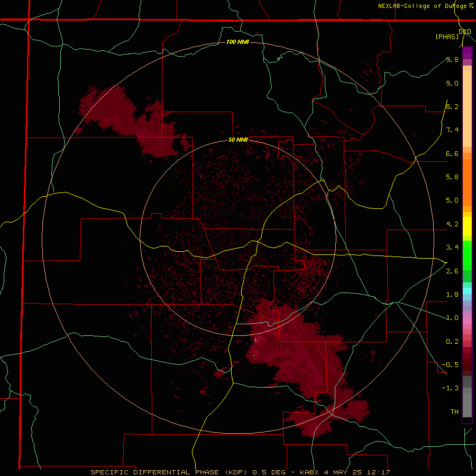Click the KABX radar site identifier

[309, 472]
